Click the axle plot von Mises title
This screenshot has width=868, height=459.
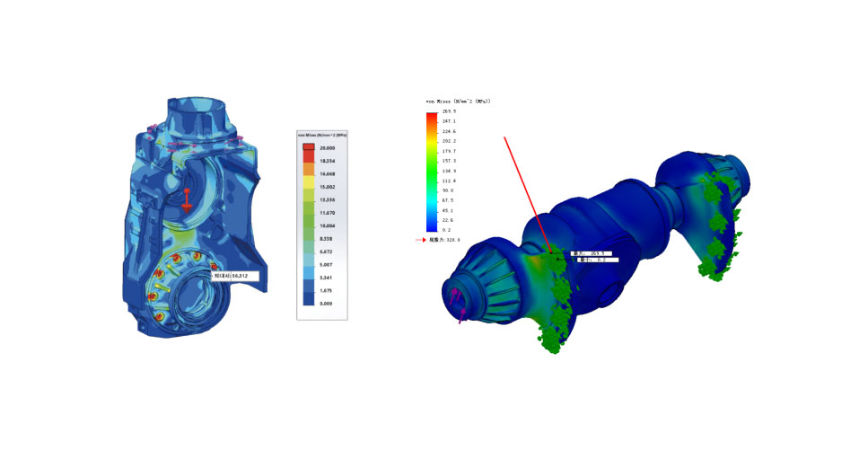(x=457, y=102)
